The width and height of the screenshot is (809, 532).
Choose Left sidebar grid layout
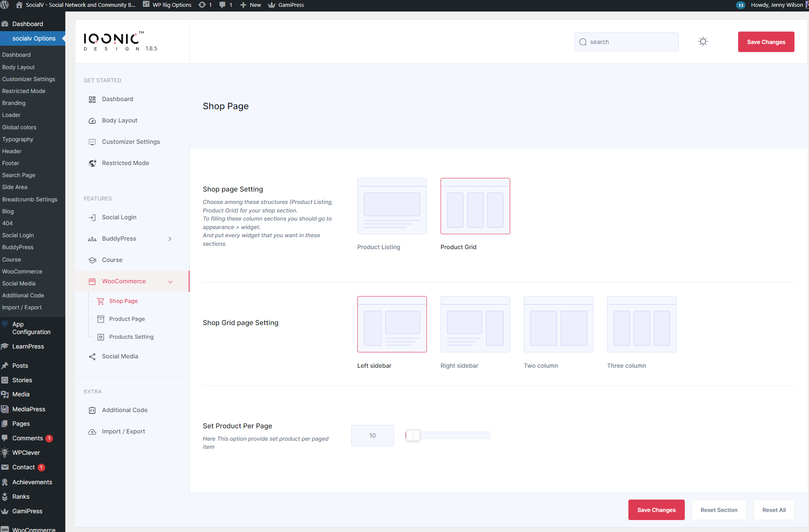[x=392, y=324]
